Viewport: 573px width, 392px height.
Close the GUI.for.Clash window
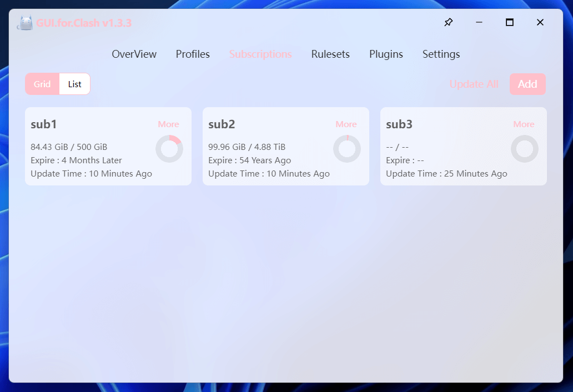540,22
